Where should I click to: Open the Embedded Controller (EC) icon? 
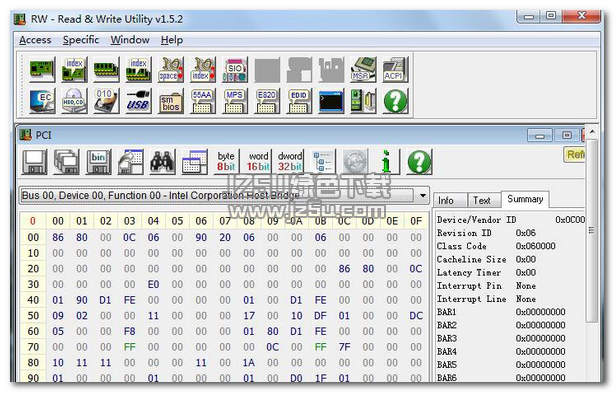(42, 101)
